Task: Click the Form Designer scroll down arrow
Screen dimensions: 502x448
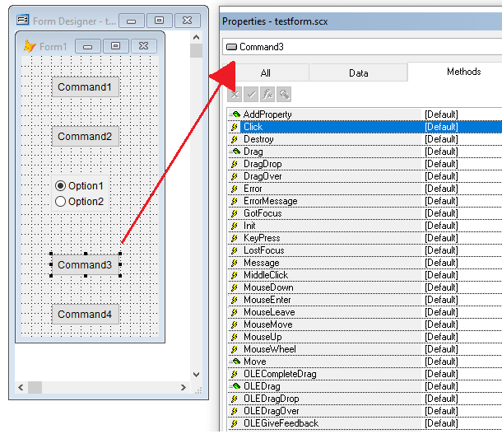Action: pos(196,375)
